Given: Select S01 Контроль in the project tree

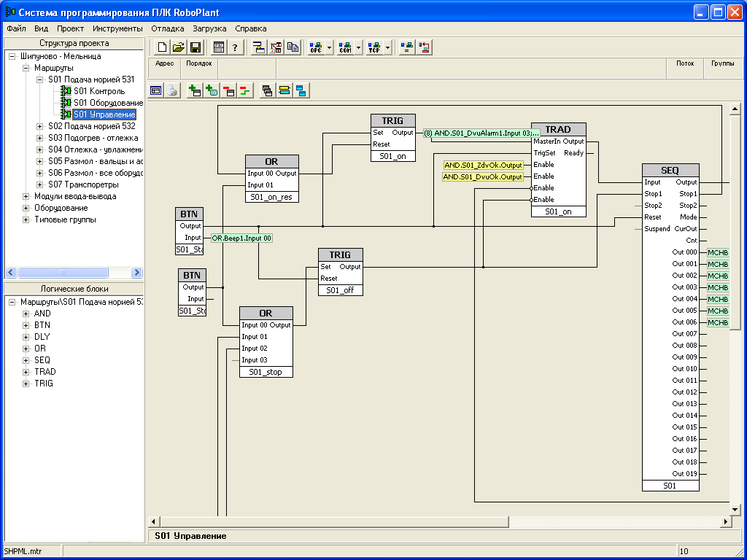Looking at the screenshot, I should [x=98, y=91].
